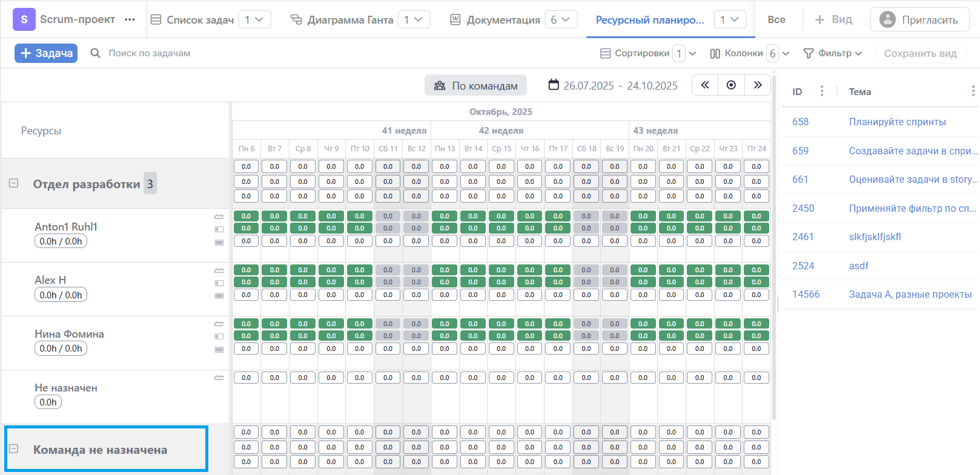Viewport: 980px width, 475px height.
Task: Open the Сортировки dropdown
Action: click(647, 53)
